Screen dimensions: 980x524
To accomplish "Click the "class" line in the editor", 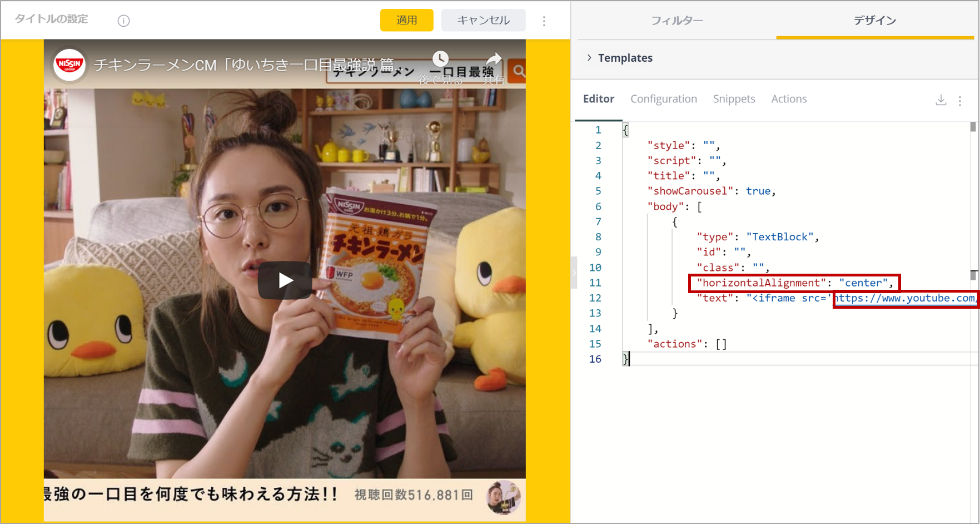I will (733, 268).
